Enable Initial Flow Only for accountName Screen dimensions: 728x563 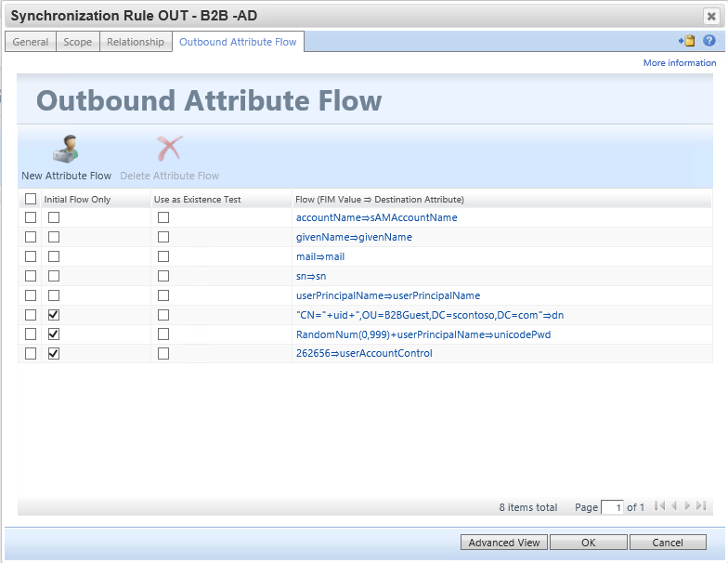54,217
